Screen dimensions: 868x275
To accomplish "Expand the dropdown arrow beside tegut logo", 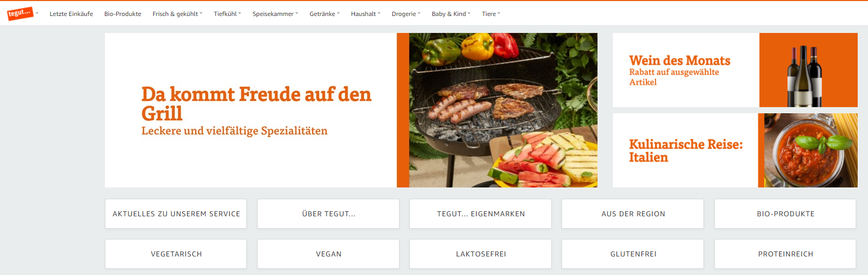I will [x=37, y=13].
